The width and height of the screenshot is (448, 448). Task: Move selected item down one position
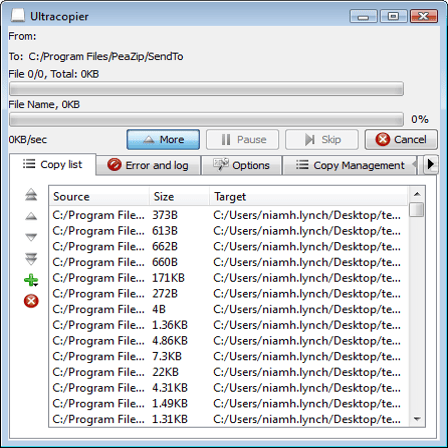coord(31,237)
